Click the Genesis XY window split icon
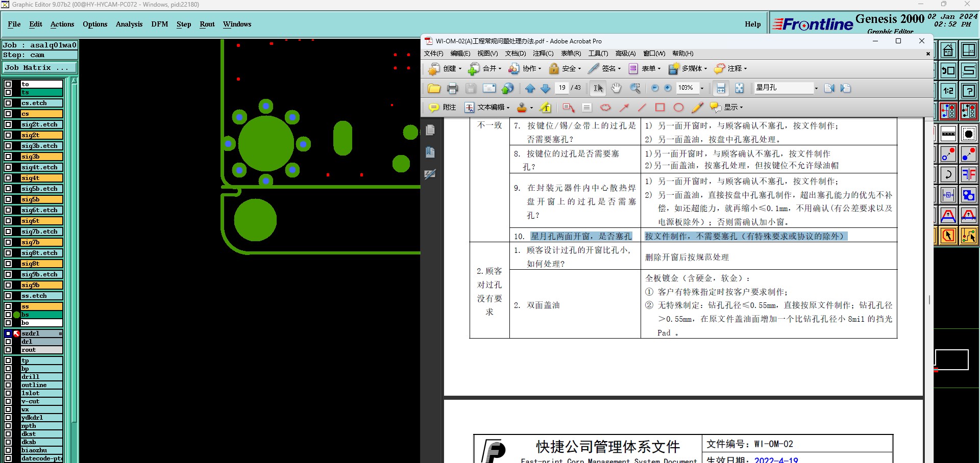The width and height of the screenshot is (980, 463). 968,50
